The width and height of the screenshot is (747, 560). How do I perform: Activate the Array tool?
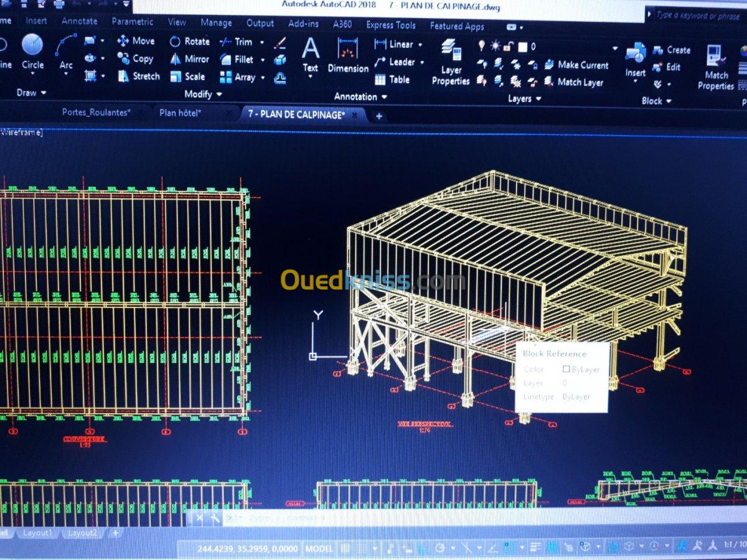tap(238, 78)
